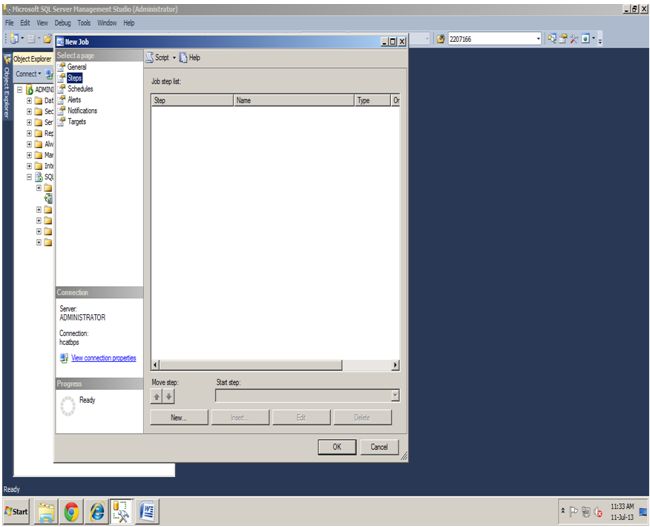650x527 pixels.
Task: Click the Move step up arrow
Action: [156, 397]
